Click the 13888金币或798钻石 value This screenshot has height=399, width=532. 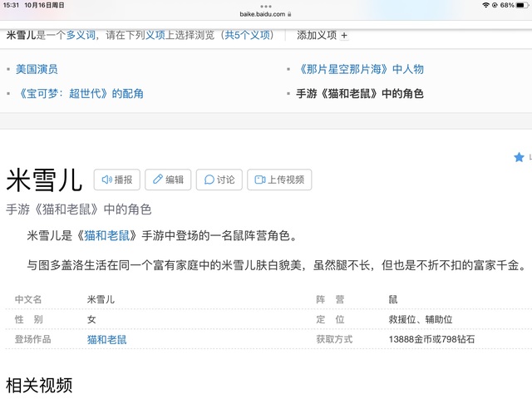[431, 339]
